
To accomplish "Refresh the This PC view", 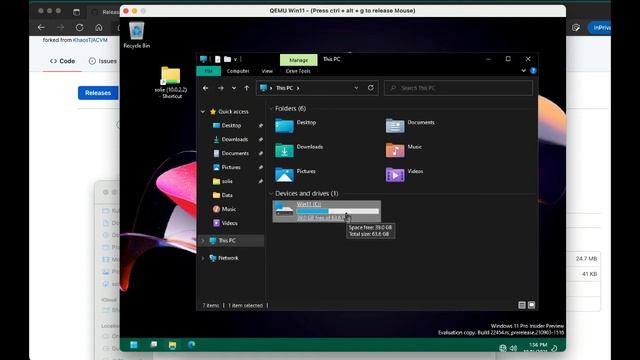I will (x=371, y=88).
